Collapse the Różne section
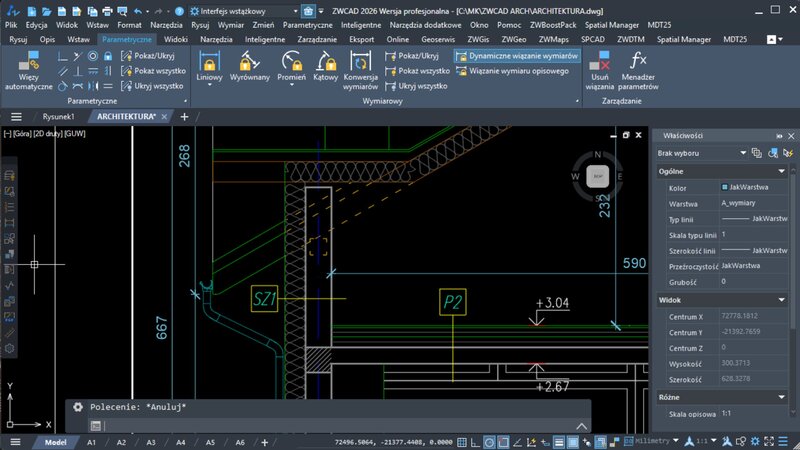This screenshot has height=450, width=800. coord(782,397)
